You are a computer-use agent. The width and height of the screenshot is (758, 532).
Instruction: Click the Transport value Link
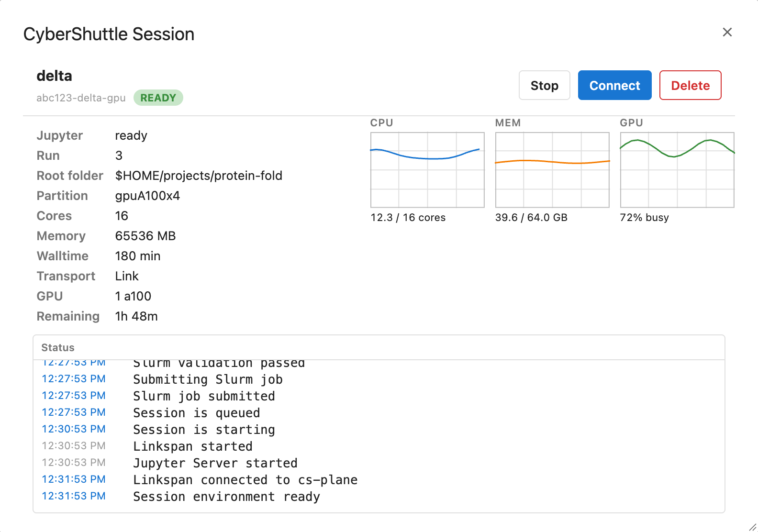coord(127,276)
